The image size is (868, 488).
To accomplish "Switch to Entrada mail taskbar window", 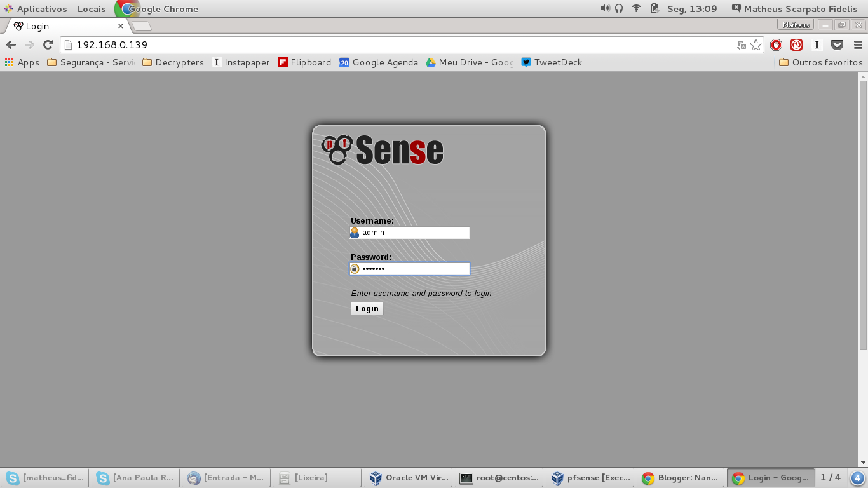I will [227, 478].
